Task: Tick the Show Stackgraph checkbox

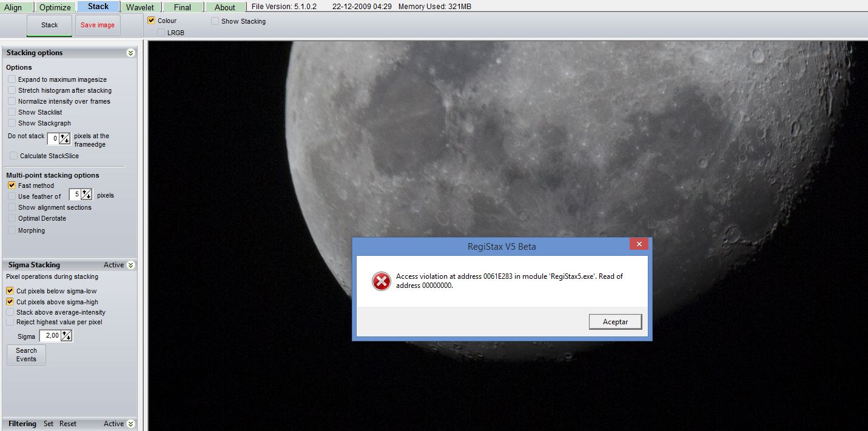Action: click(x=12, y=123)
